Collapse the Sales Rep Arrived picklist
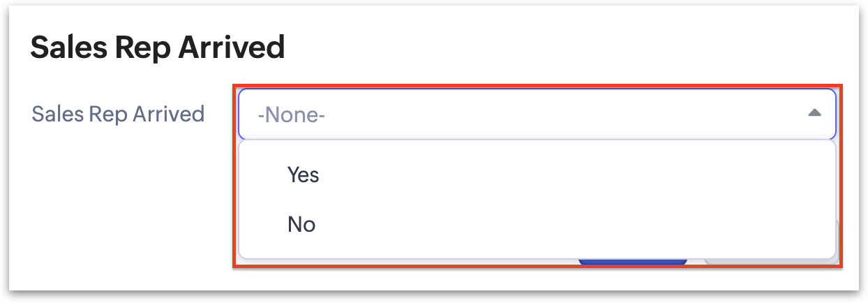The image size is (868, 303). point(814,113)
